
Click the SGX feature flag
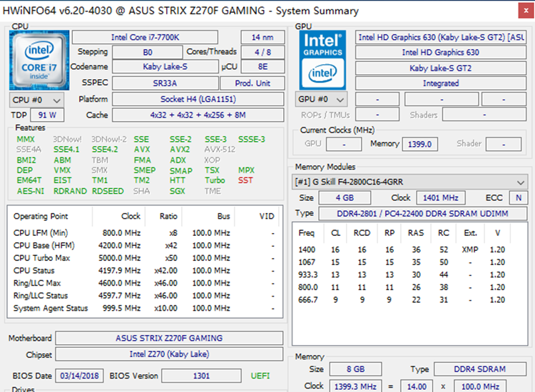point(178,191)
